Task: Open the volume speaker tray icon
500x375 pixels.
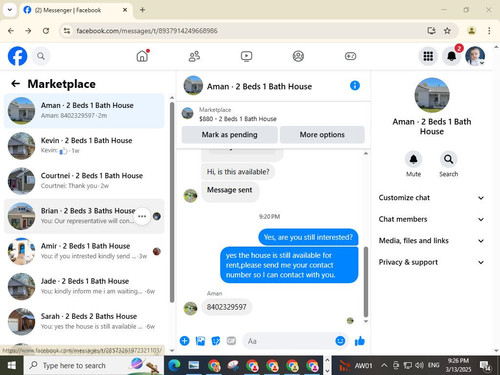Action: pos(419,365)
